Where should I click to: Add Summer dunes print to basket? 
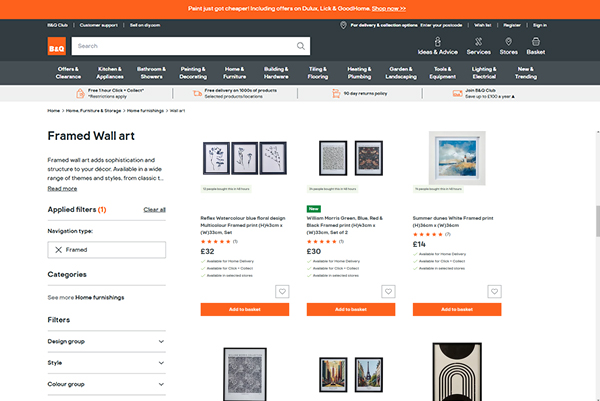click(456, 310)
